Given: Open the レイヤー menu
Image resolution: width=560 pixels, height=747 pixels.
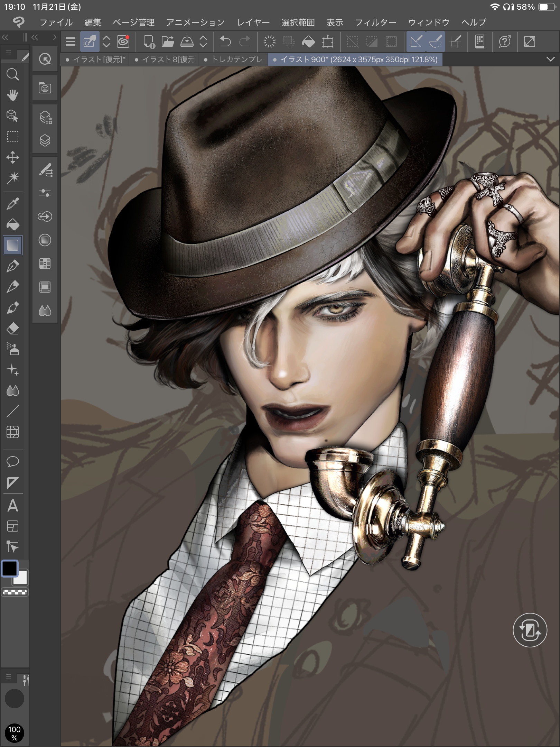Looking at the screenshot, I should pos(253,22).
